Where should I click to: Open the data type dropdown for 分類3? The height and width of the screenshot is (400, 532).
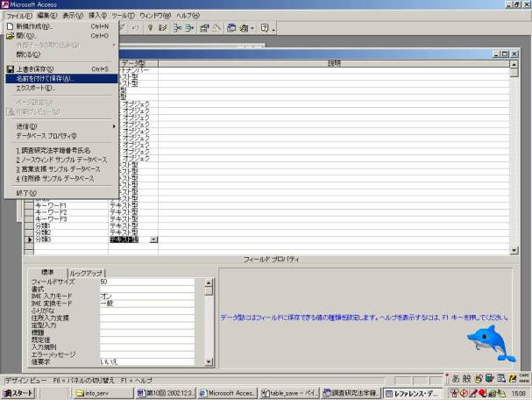pyautogui.click(x=153, y=239)
